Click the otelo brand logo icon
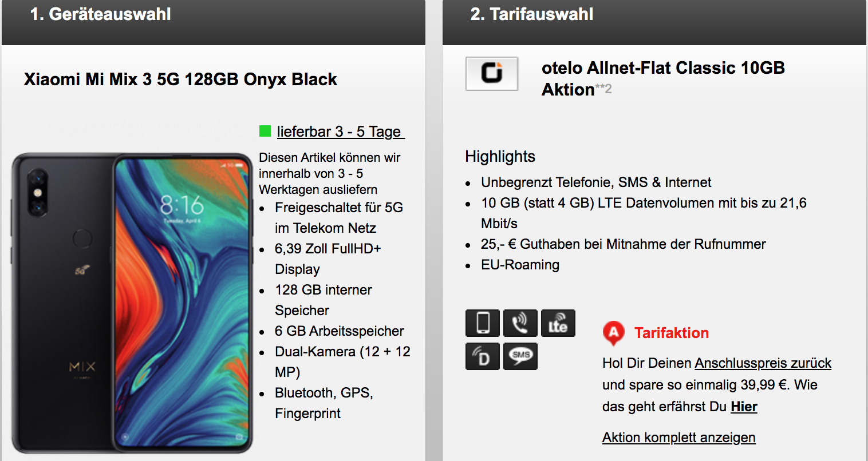Image resolution: width=868 pixels, height=461 pixels. [492, 74]
